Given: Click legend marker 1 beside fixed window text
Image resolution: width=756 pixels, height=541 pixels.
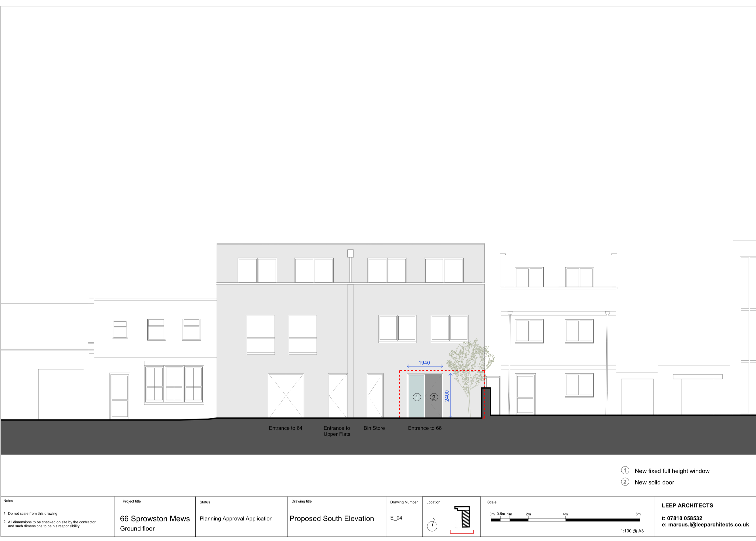Looking at the screenshot, I should coord(625,470).
